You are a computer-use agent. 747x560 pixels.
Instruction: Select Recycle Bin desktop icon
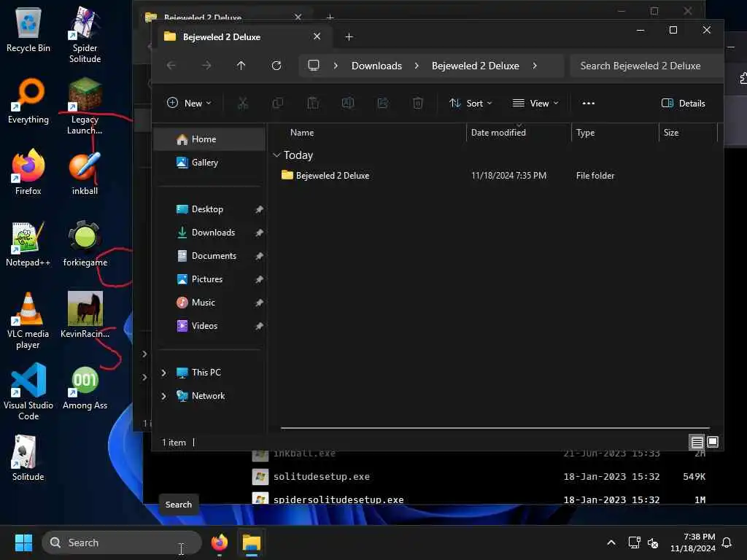pos(28,30)
